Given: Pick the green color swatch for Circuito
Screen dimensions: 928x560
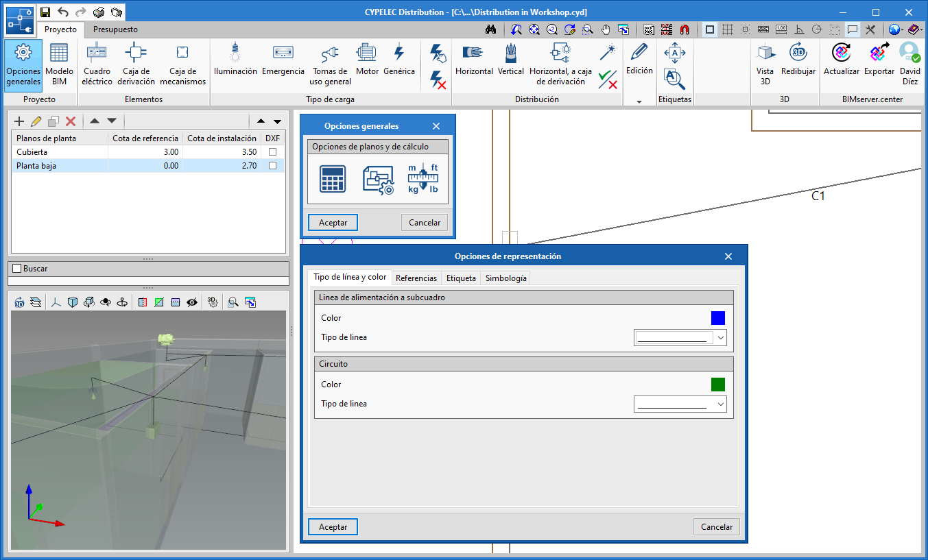Looking at the screenshot, I should [718, 385].
